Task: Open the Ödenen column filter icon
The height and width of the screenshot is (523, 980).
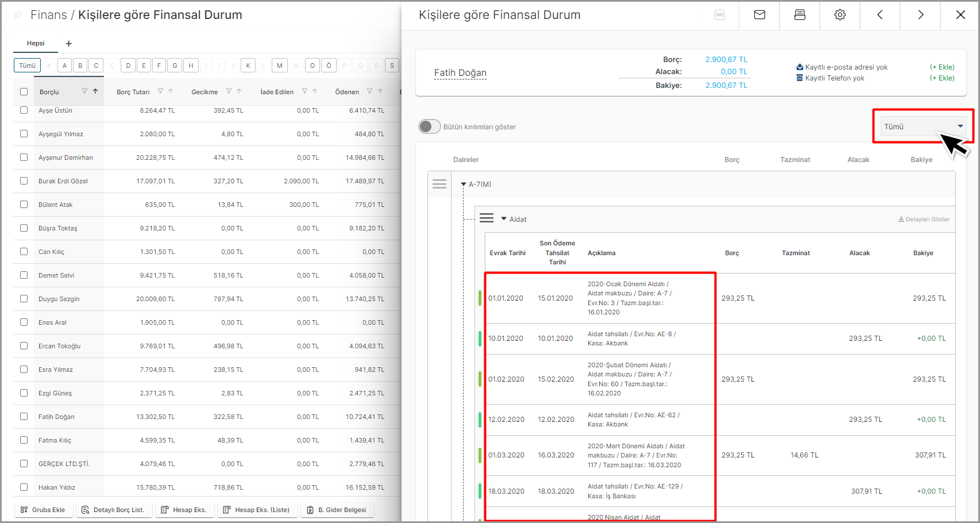Action: pos(369,91)
